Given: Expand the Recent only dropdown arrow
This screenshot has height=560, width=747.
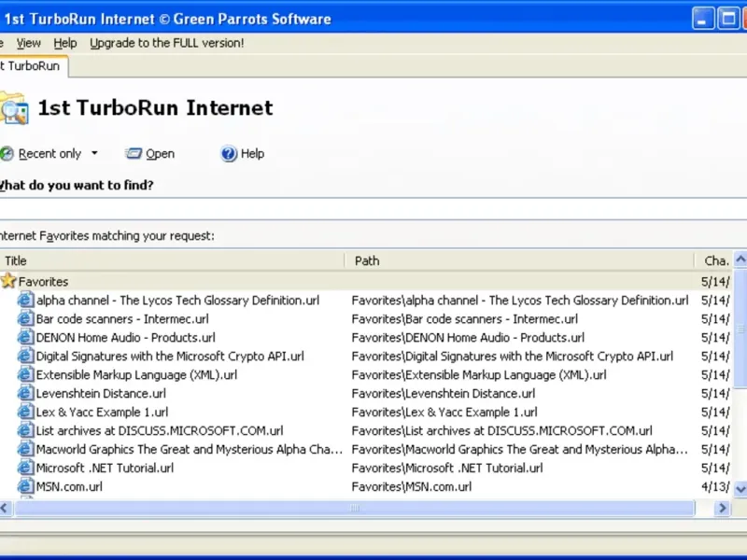Looking at the screenshot, I should pyautogui.click(x=94, y=153).
